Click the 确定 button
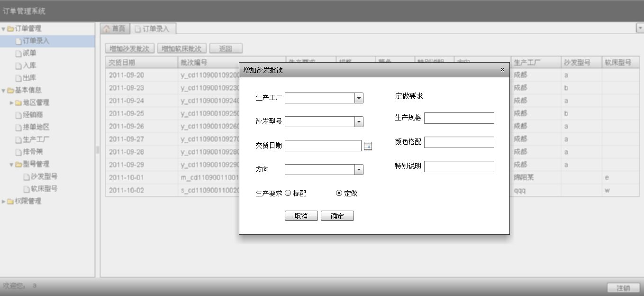The width and height of the screenshot is (644, 296). point(337,216)
